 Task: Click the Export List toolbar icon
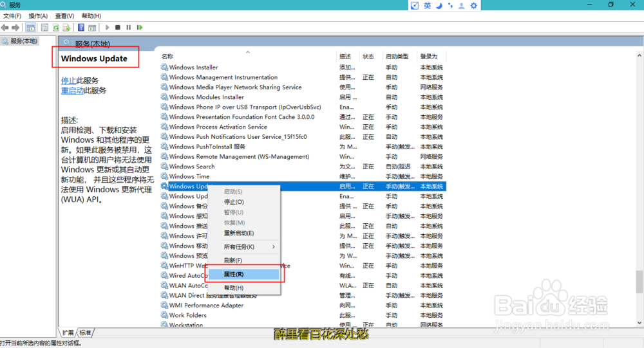(x=66, y=28)
